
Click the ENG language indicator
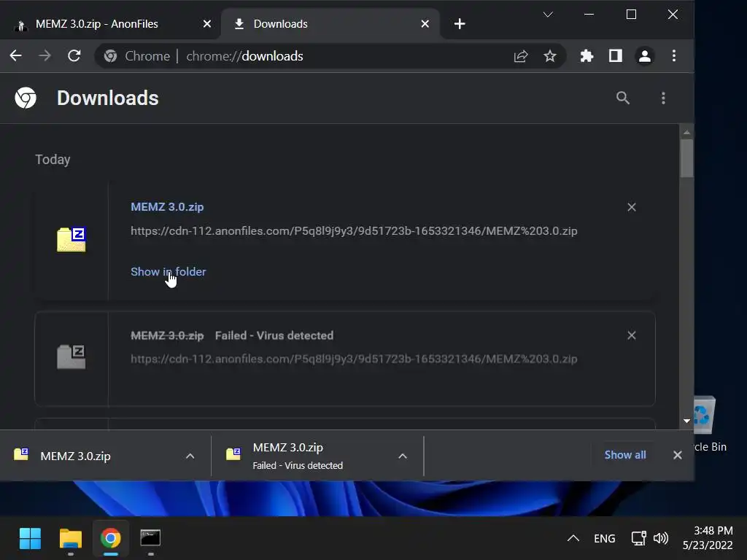(x=605, y=539)
